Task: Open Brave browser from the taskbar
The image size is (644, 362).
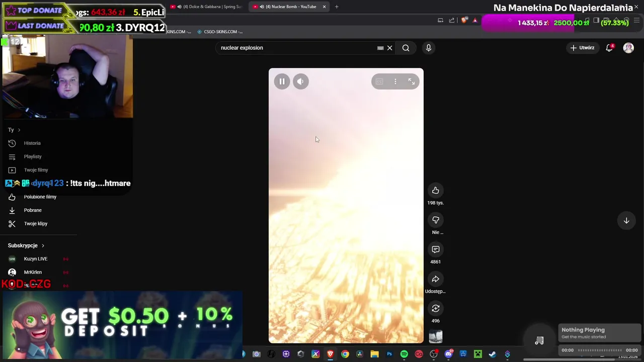Action: (331, 354)
